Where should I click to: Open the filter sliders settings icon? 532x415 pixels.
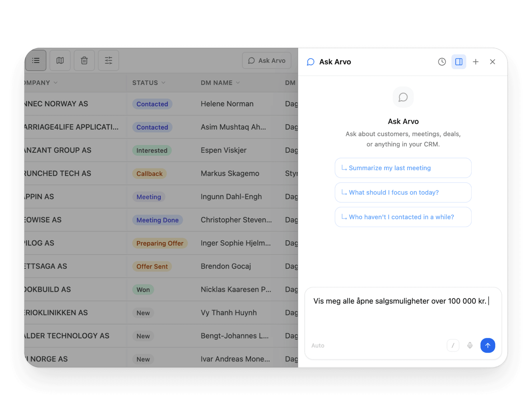click(x=108, y=60)
